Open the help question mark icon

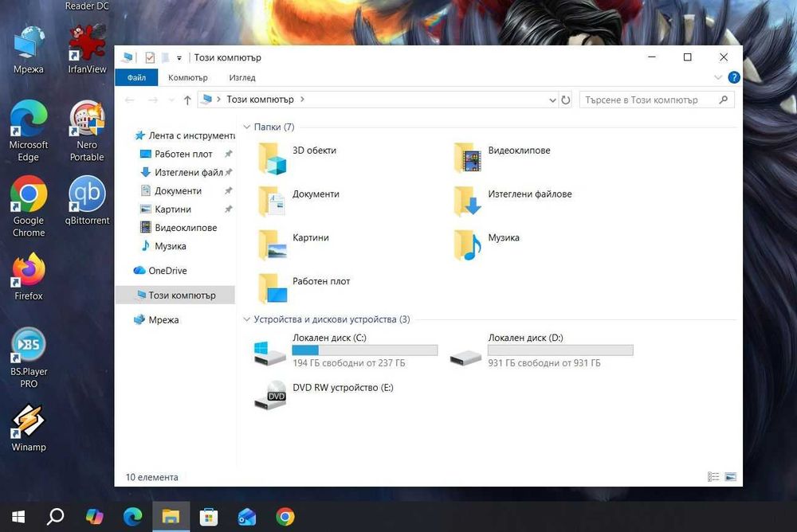pos(734,77)
